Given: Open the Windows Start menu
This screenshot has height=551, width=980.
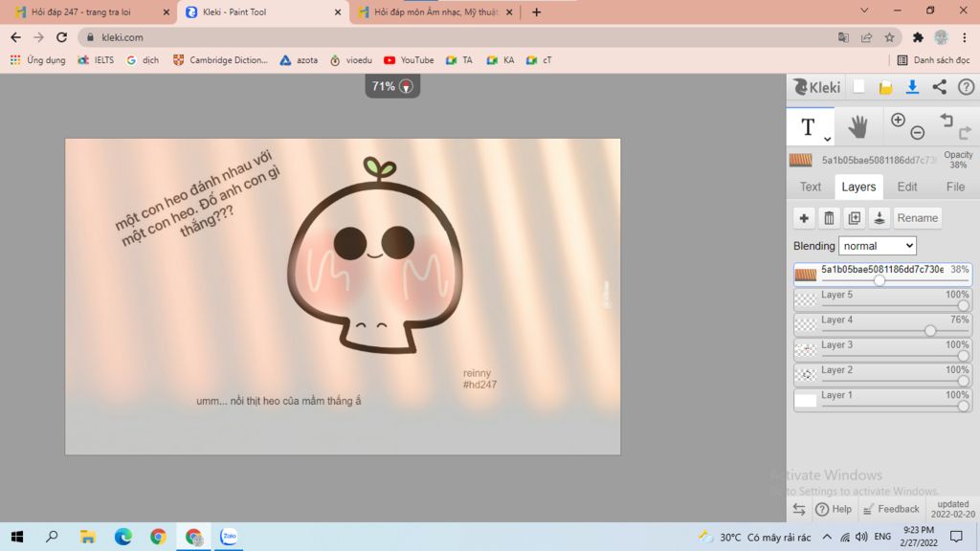Looking at the screenshot, I should tap(17, 537).
